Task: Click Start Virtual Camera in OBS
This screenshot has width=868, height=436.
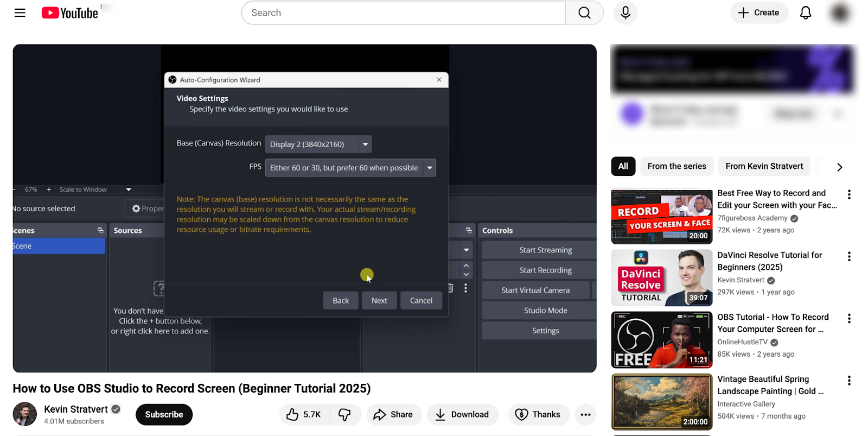Action: tap(535, 290)
